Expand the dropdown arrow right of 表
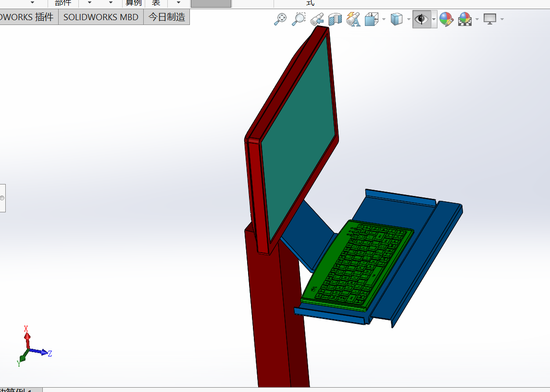Screen dimensions: 550x392 pos(178,2)
